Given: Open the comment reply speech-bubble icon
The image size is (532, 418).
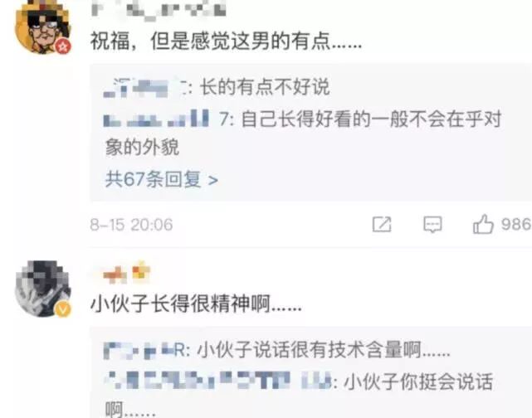Looking at the screenshot, I should 432,225.
